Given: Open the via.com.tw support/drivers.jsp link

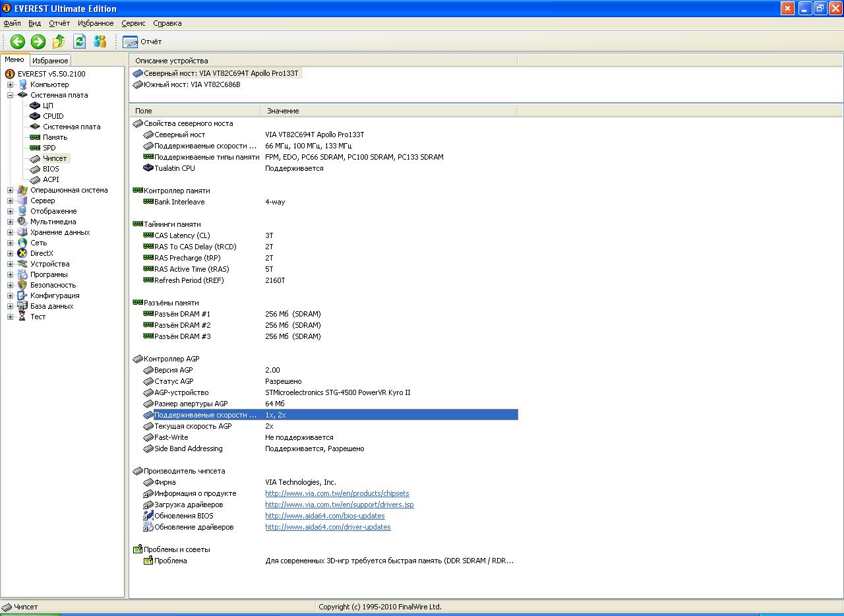Looking at the screenshot, I should tap(340, 505).
